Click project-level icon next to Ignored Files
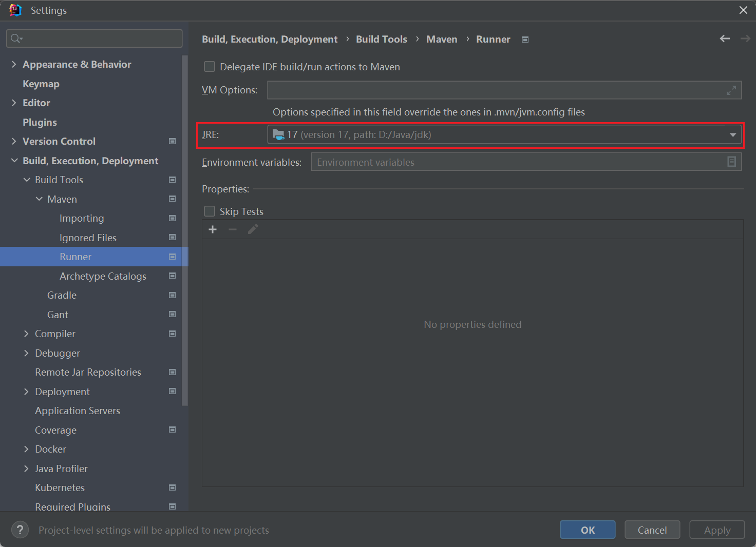Image resolution: width=756 pixels, height=547 pixels. pyautogui.click(x=173, y=238)
